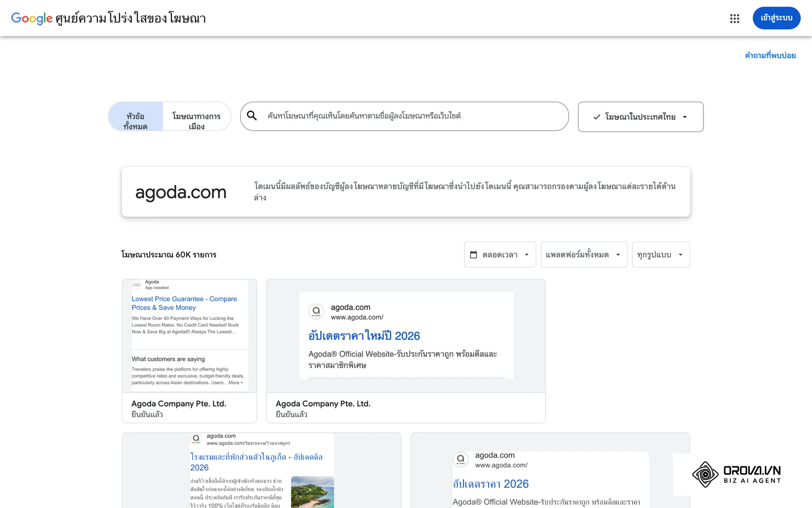Switch to the โฆษณาทางการเมือง tab
Screen dimensions: 812x508
[x=196, y=117]
